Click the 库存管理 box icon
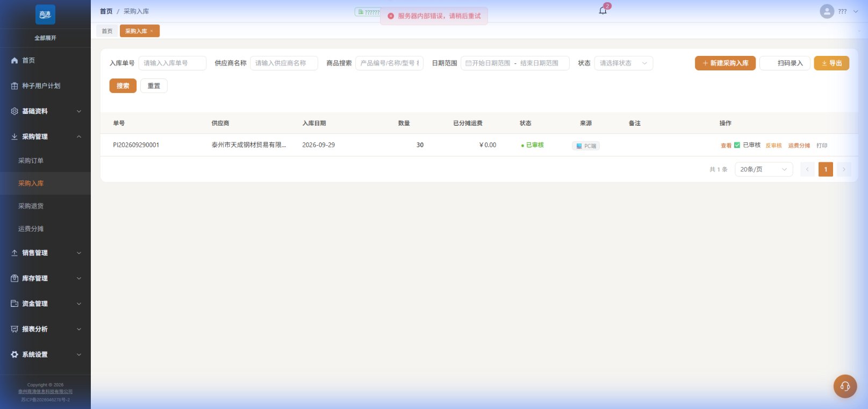The width and height of the screenshot is (868, 409). pyautogui.click(x=15, y=278)
